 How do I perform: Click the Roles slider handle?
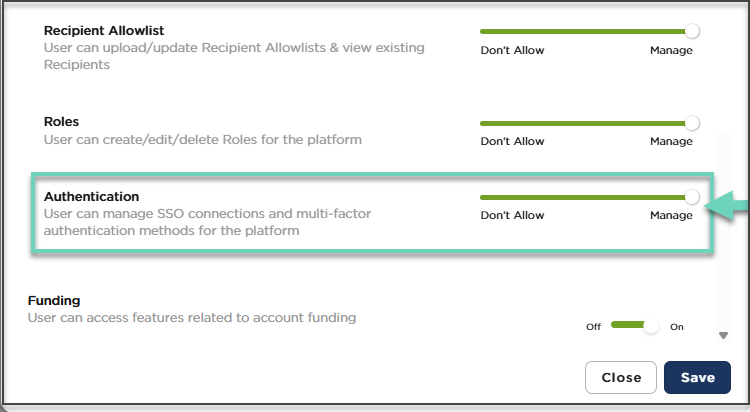[x=692, y=123]
